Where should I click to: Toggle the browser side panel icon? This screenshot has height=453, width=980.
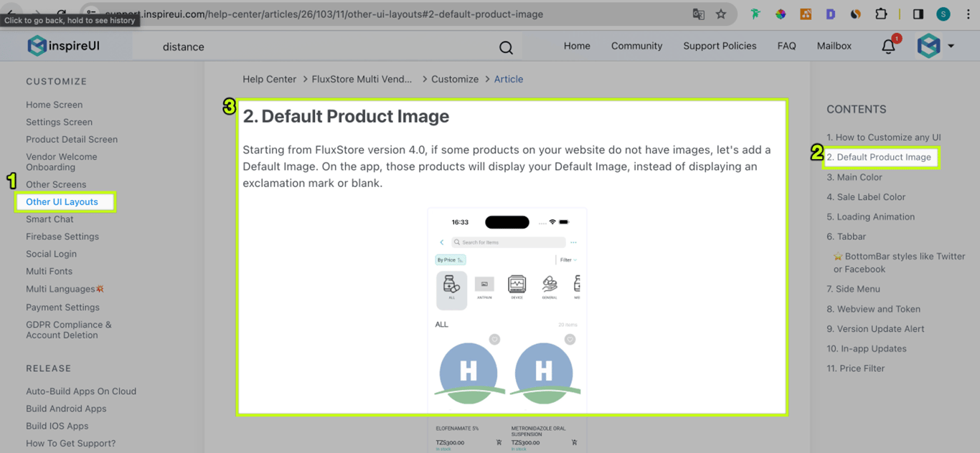tap(918, 14)
